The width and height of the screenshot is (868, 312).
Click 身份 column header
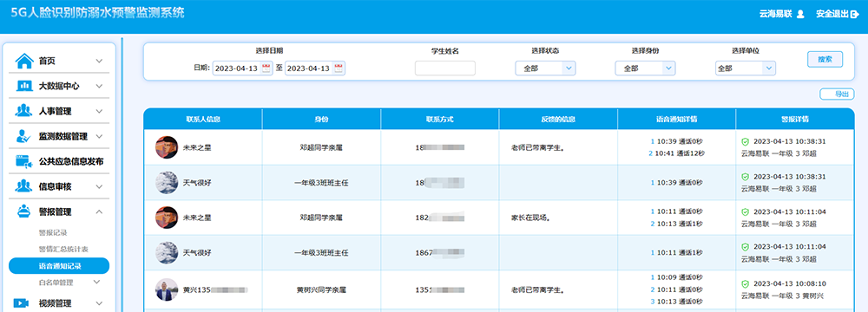tap(321, 119)
